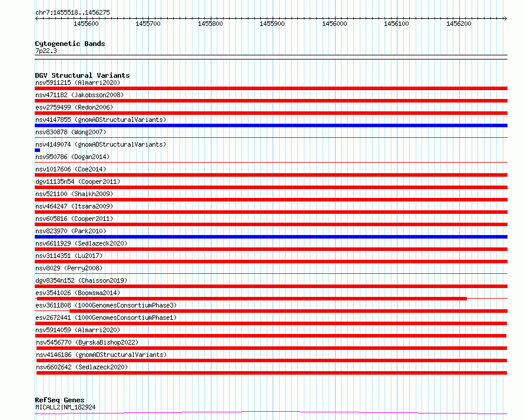Image resolution: width=524 pixels, height=420 pixels.
Task: Click the nsv4149074 (gnomADStructuralVariants) label
Action: click(101, 144)
